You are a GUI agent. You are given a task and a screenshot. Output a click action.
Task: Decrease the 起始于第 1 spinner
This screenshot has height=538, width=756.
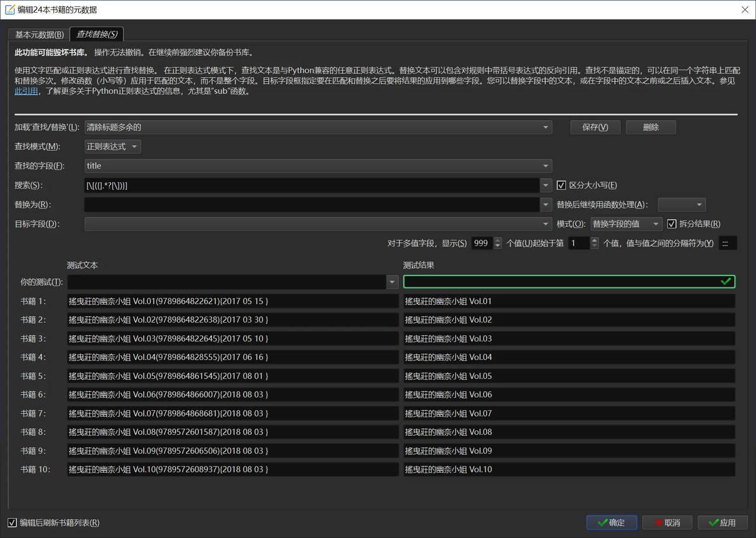(x=594, y=246)
